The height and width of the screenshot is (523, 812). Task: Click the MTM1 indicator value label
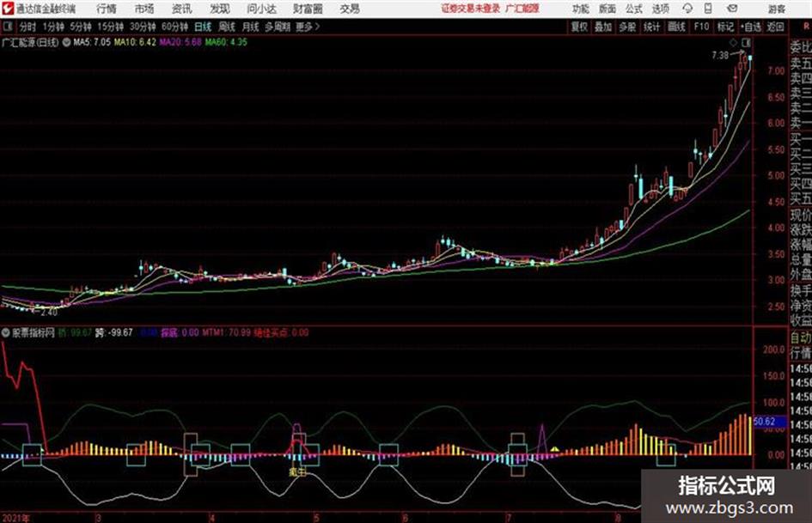tap(226, 332)
